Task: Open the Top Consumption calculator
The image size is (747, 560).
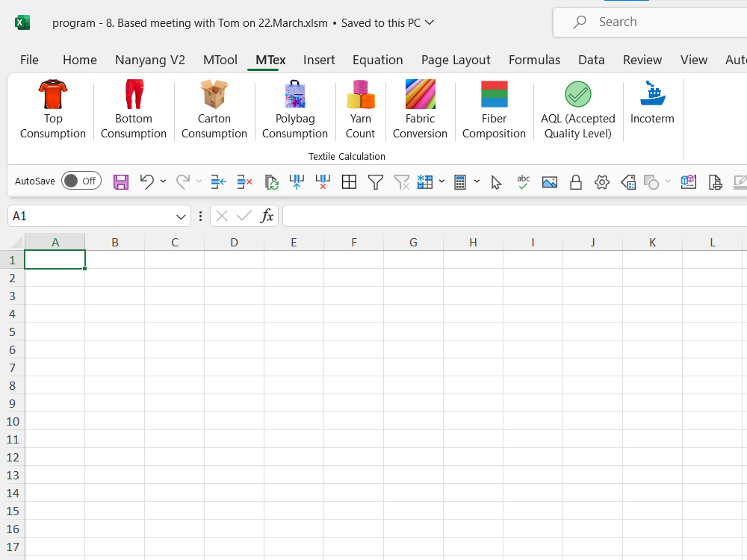Action: [x=53, y=110]
